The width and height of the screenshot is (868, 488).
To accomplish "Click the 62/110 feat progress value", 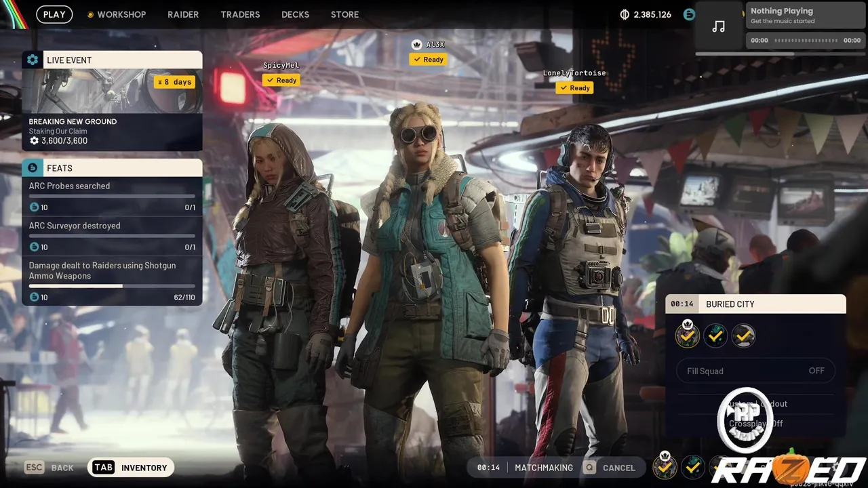I will (184, 298).
